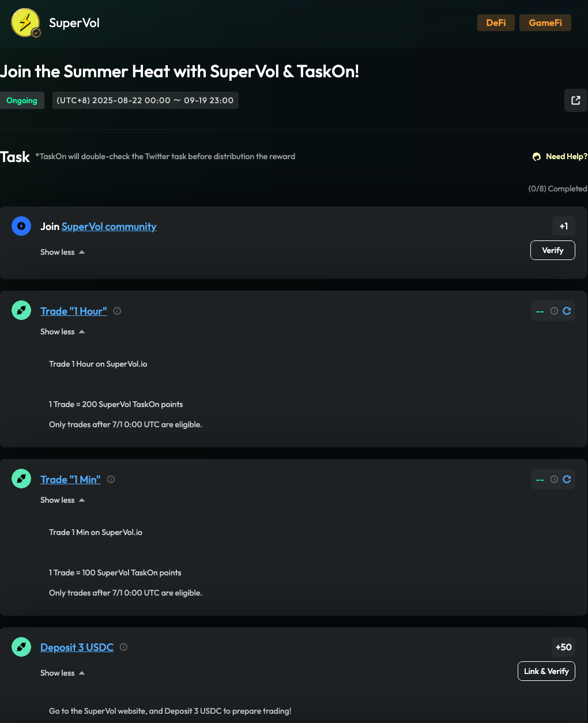The width and height of the screenshot is (588, 723).
Task: Select the GameFi category tag
Action: 545,23
